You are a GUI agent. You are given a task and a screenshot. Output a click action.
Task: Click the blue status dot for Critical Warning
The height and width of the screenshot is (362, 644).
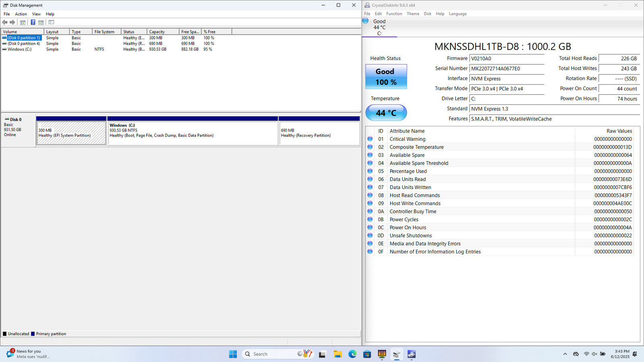370,139
